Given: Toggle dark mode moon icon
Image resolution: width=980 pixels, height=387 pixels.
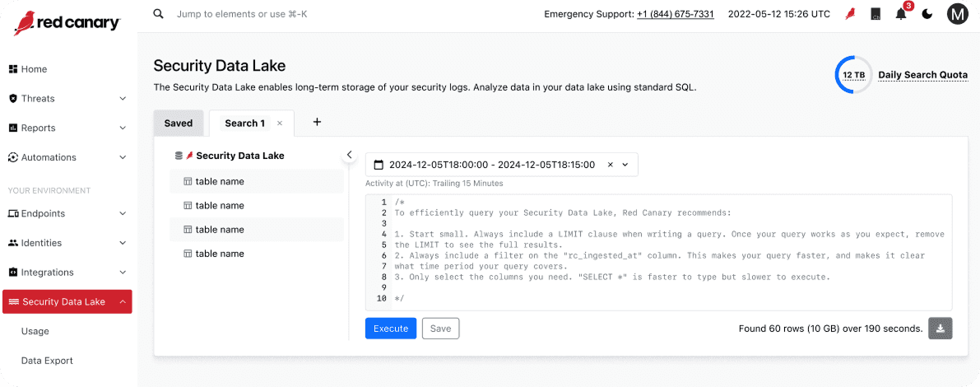Looking at the screenshot, I should coord(927,14).
